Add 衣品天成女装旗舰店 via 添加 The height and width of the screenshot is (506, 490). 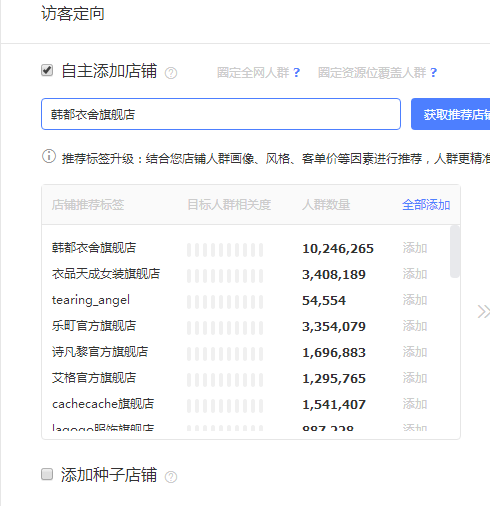(415, 274)
